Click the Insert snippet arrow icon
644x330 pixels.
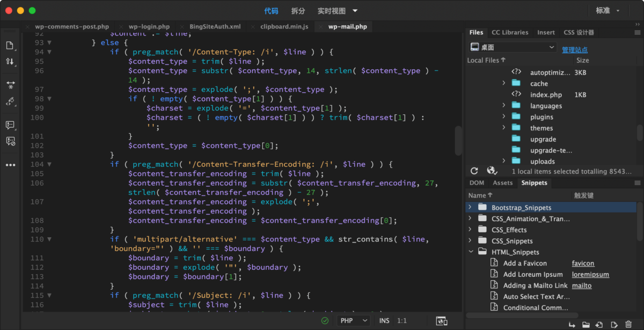573,325
